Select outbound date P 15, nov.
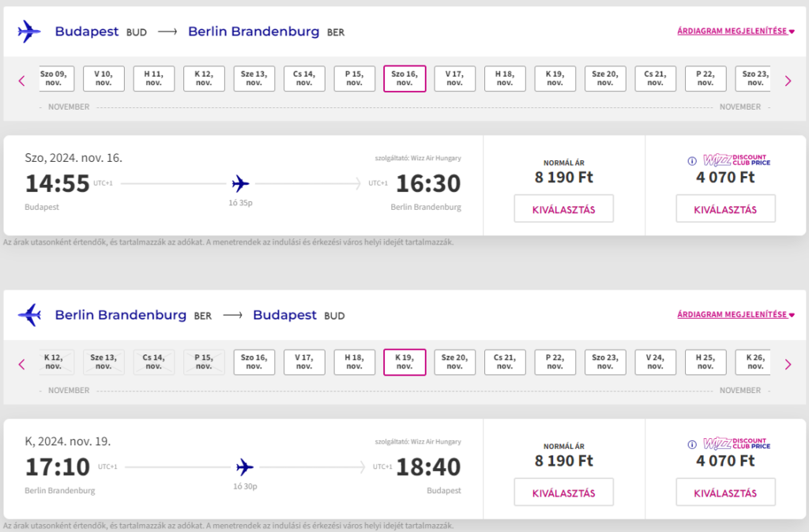This screenshot has width=809, height=532. [x=355, y=78]
